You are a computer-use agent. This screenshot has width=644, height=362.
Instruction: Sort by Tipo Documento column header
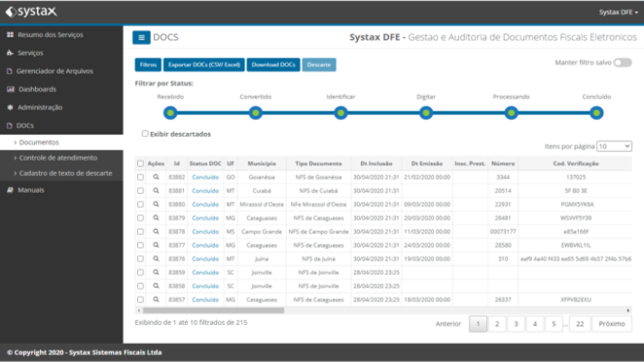[x=318, y=163]
